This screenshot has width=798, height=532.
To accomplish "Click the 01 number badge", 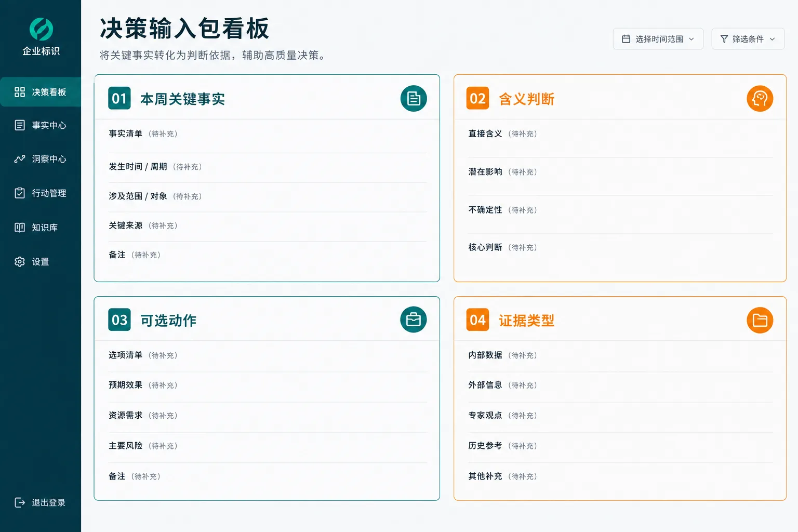I will [119, 98].
